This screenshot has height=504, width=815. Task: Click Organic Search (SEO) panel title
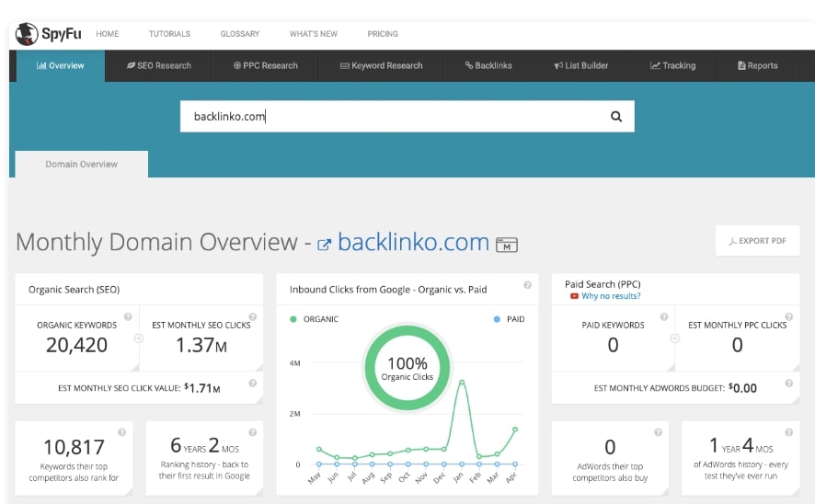pos(74,290)
